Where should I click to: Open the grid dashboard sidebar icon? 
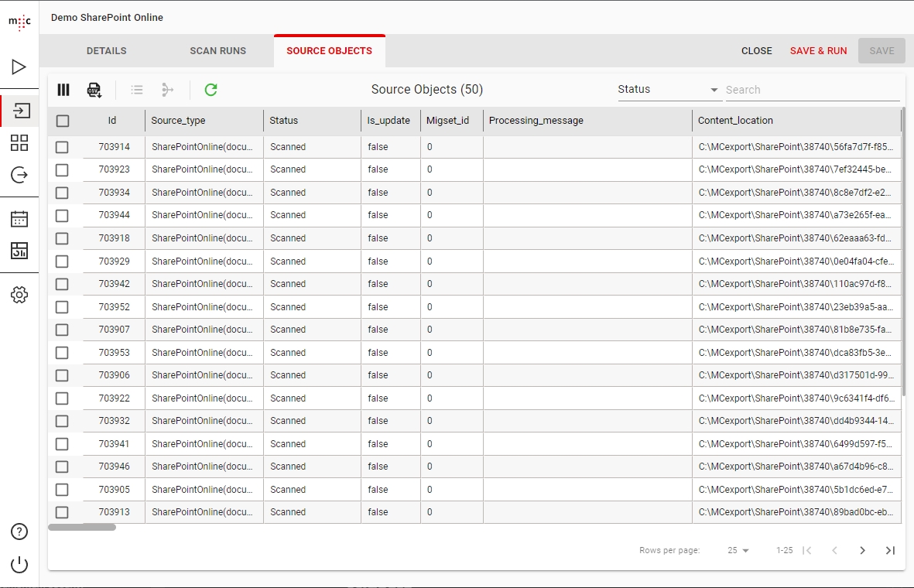19,142
